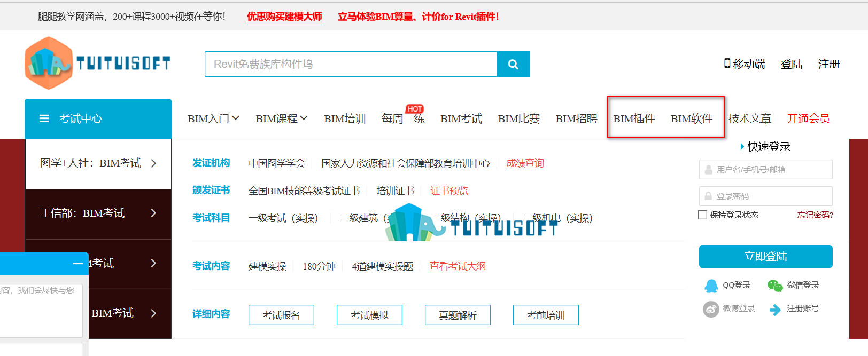Click the red 开通会员 link
Screen dimensions: 868x356
(x=808, y=118)
